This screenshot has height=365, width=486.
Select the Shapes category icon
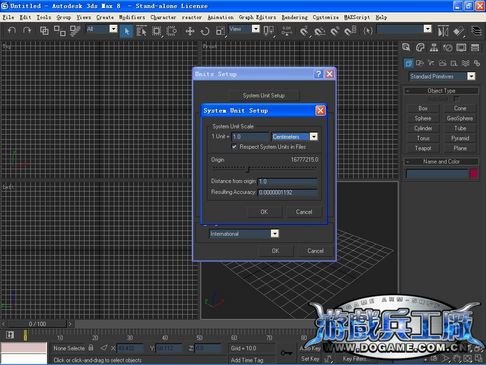420,63
